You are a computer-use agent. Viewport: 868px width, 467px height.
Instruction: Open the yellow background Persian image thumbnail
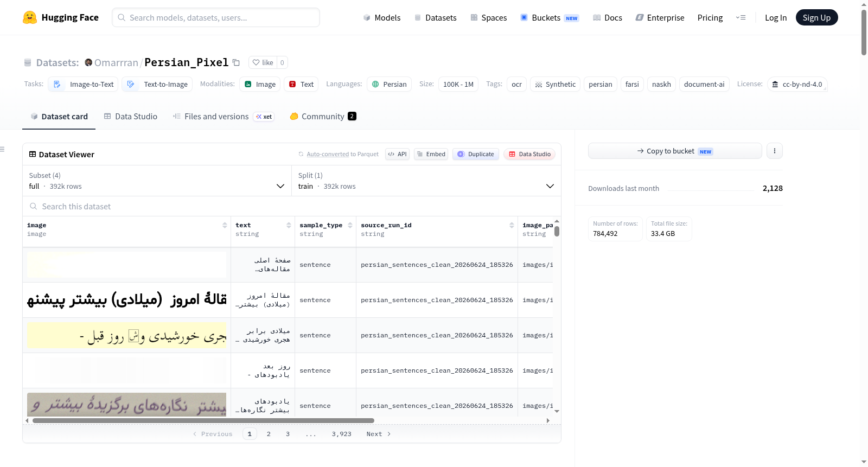point(127,335)
